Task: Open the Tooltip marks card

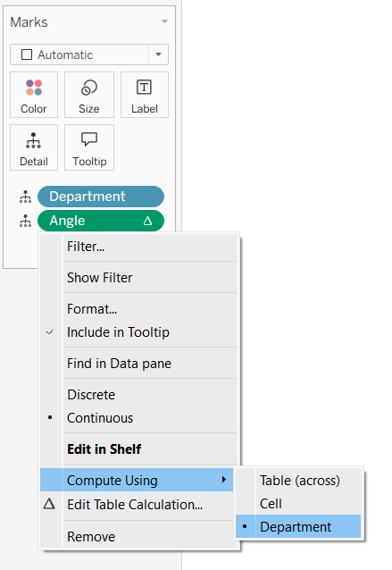Action: tap(89, 147)
